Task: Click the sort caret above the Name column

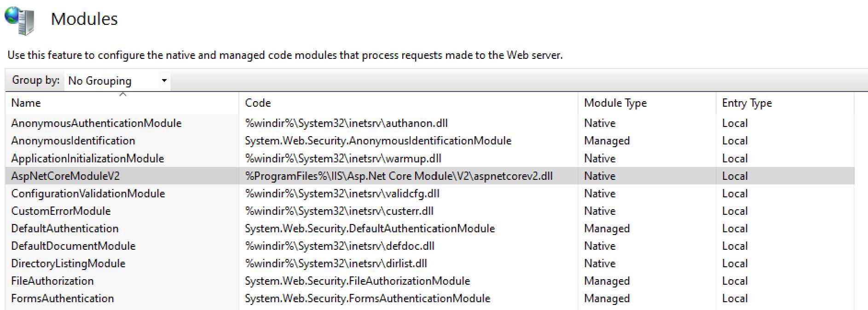Action: (122, 94)
